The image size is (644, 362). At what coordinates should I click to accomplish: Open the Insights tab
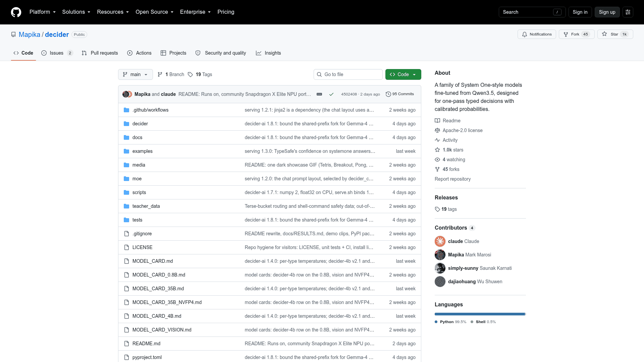point(268,53)
